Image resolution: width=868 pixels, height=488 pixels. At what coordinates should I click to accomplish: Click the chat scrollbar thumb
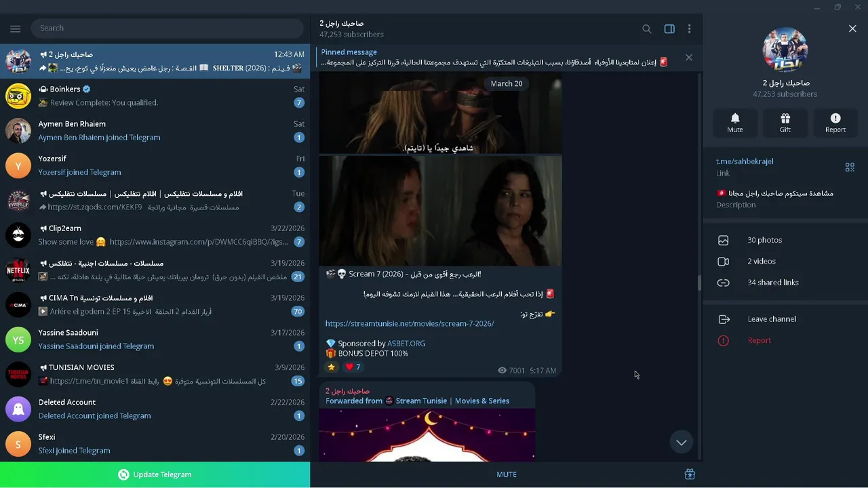click(700, 283)
